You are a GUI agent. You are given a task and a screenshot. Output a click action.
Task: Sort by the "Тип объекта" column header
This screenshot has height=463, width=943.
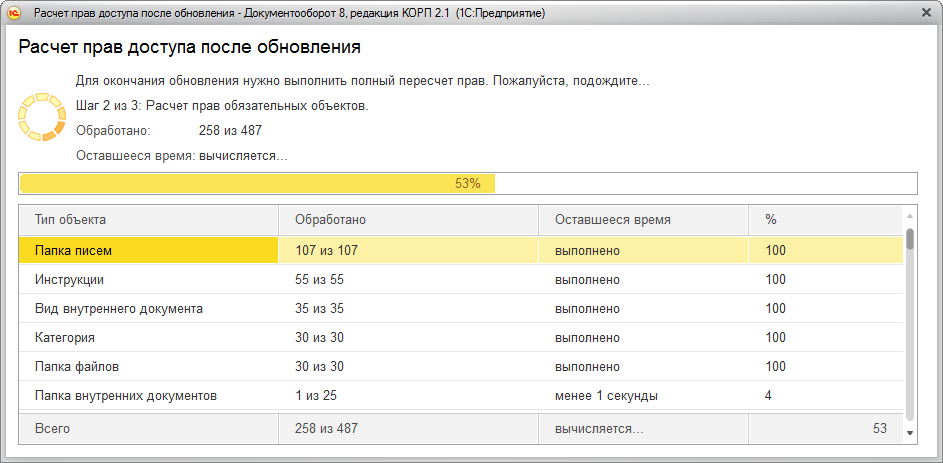pyautogui.click(x=148, y=220)
